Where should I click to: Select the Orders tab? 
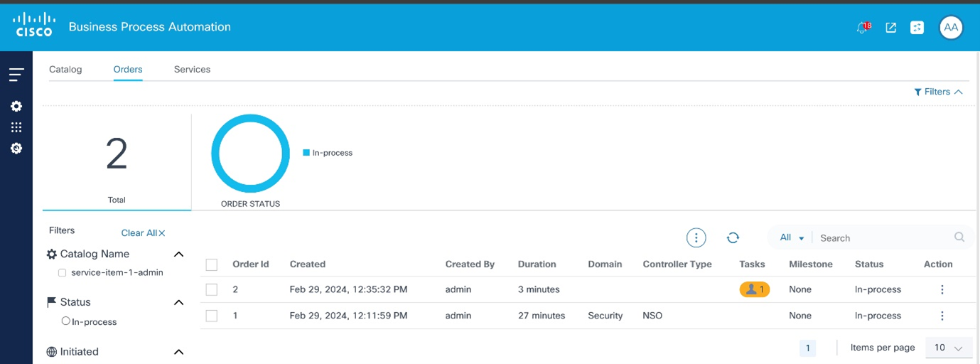(128, 69)
